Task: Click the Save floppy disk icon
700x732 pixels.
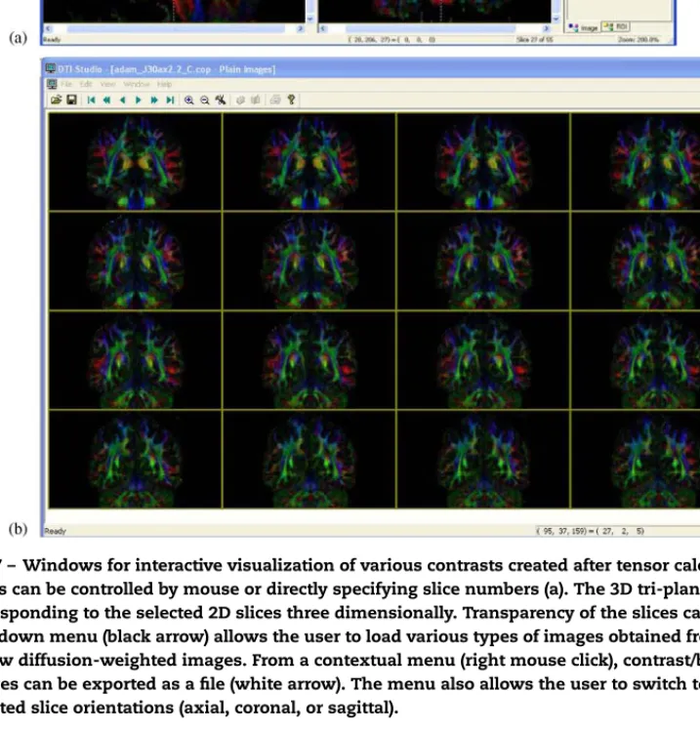Action: [x=71, y=100]
